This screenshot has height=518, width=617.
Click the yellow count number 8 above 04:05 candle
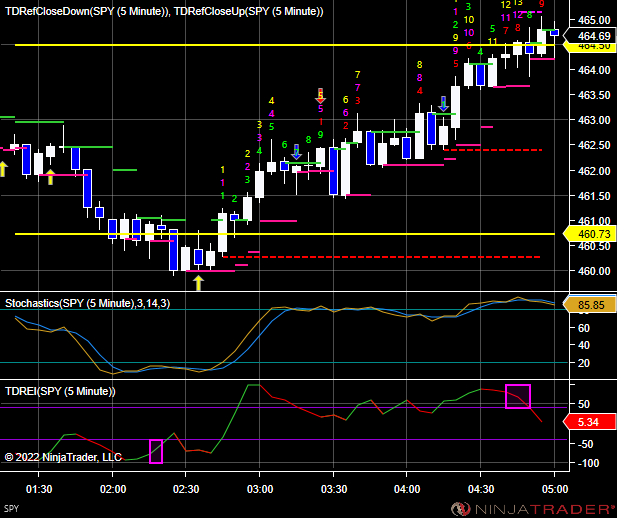click(x=419, y=65)
